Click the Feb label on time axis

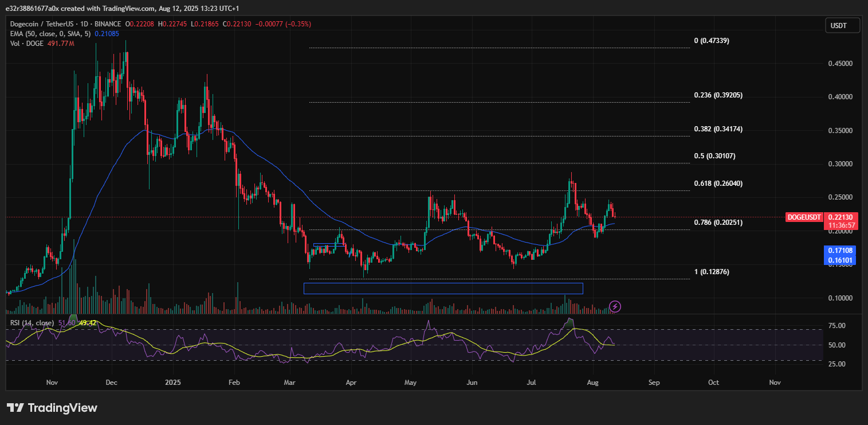pyautogui.click(x=233, y=382)
